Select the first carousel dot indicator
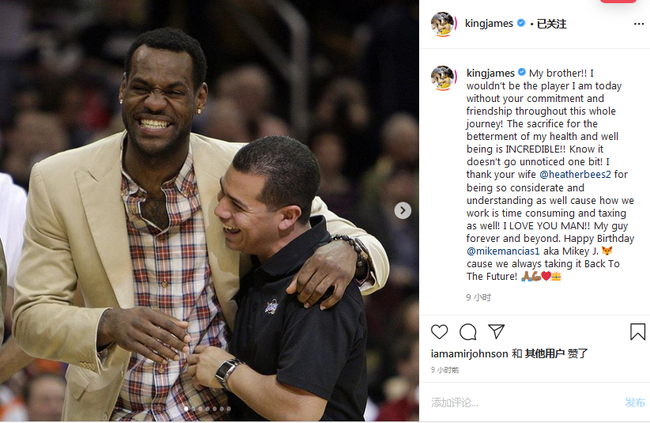 (x=186, y=408)
